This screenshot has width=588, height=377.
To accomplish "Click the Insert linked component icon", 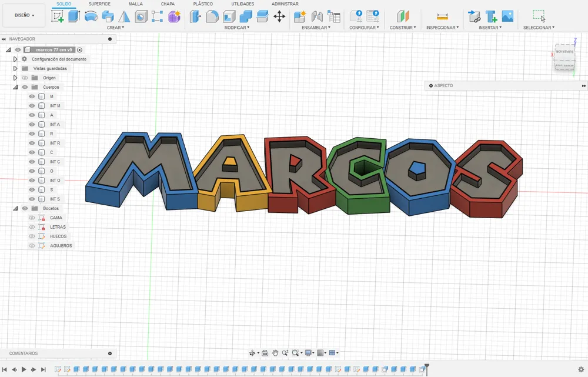I will pos(474,16).
